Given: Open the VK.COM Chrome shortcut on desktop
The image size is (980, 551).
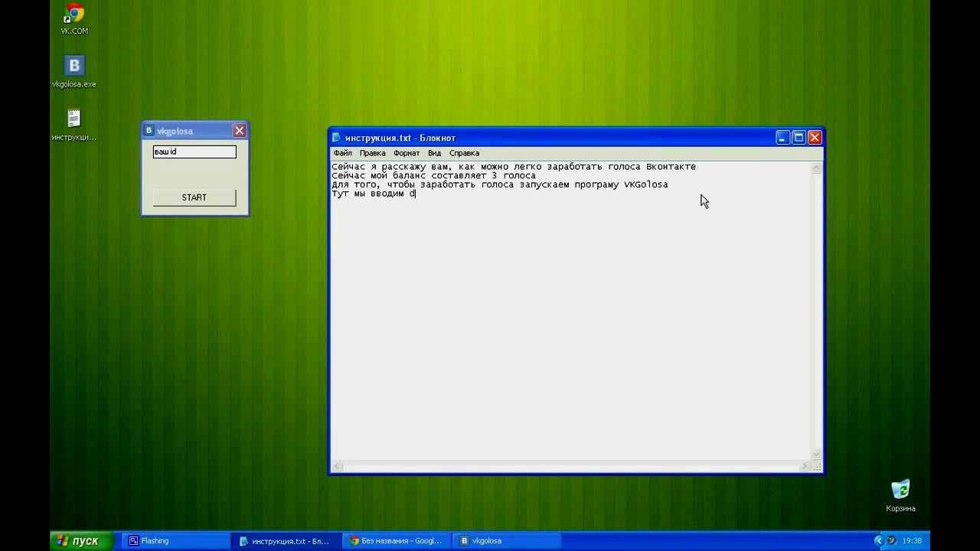Looking at the screenshot, I should click(x=74, y=18).
